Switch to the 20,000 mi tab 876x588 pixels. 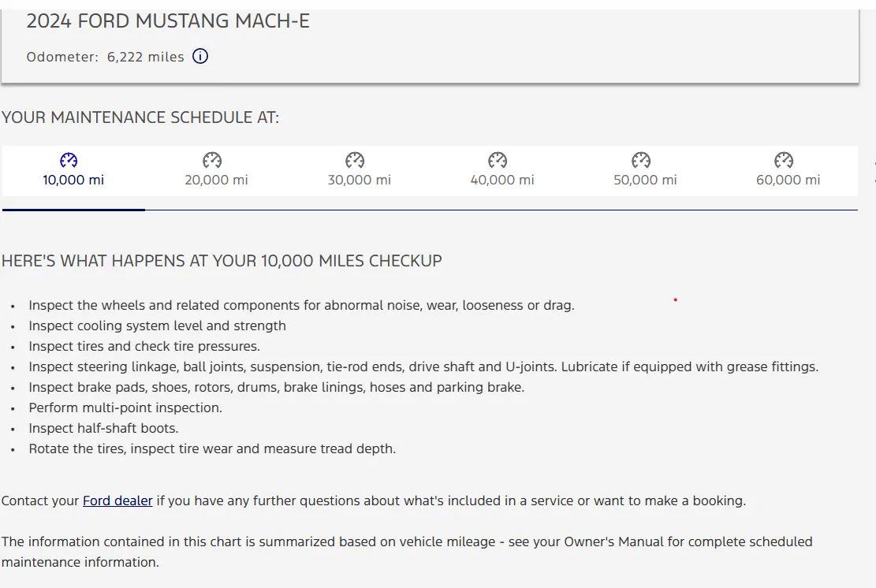(x=216, y=171)
